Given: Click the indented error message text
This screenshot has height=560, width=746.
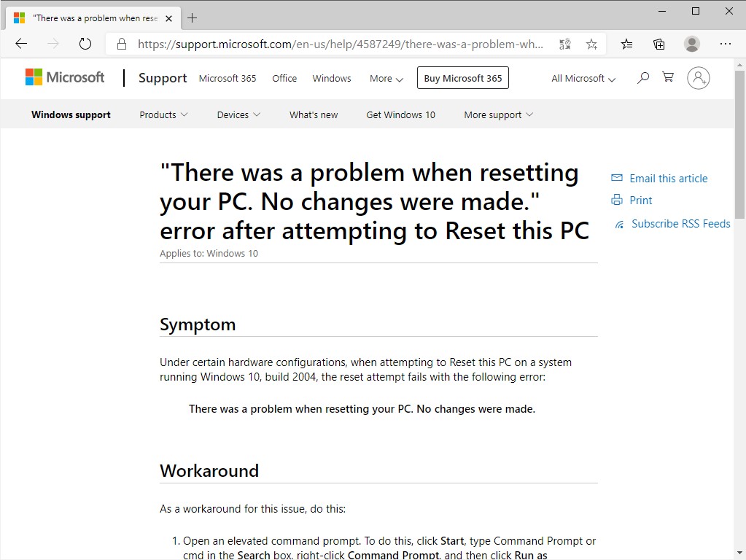Looking at the screenshot, I should click(362, 409).
